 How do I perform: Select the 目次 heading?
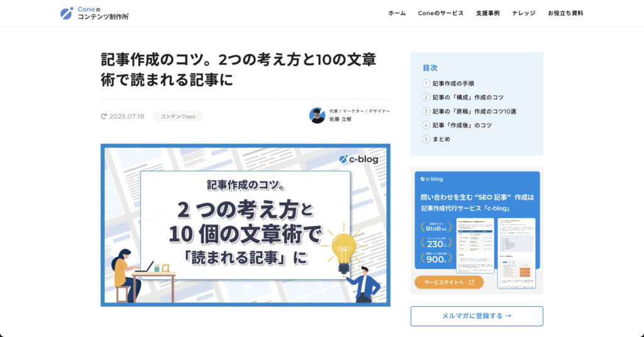tap(430, 68)
